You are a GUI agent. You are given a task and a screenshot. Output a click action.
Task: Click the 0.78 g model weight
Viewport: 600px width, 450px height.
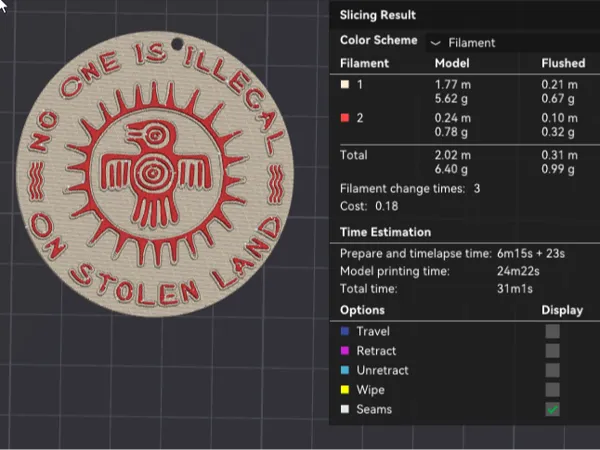pos(451,132)
